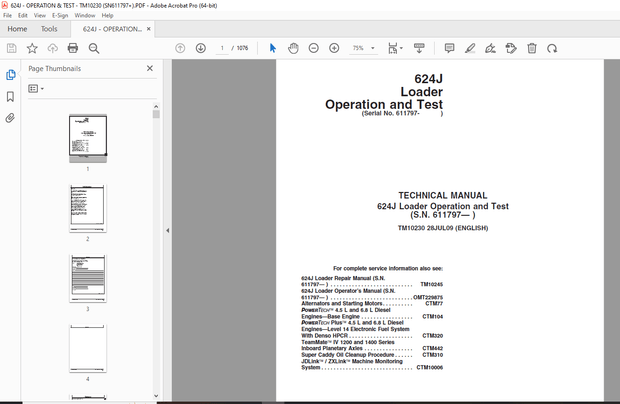Image resolution: width=620 pixels, height=404 pixels.
Task: Go to previous page arrow
Action: [x=180, y=48]
